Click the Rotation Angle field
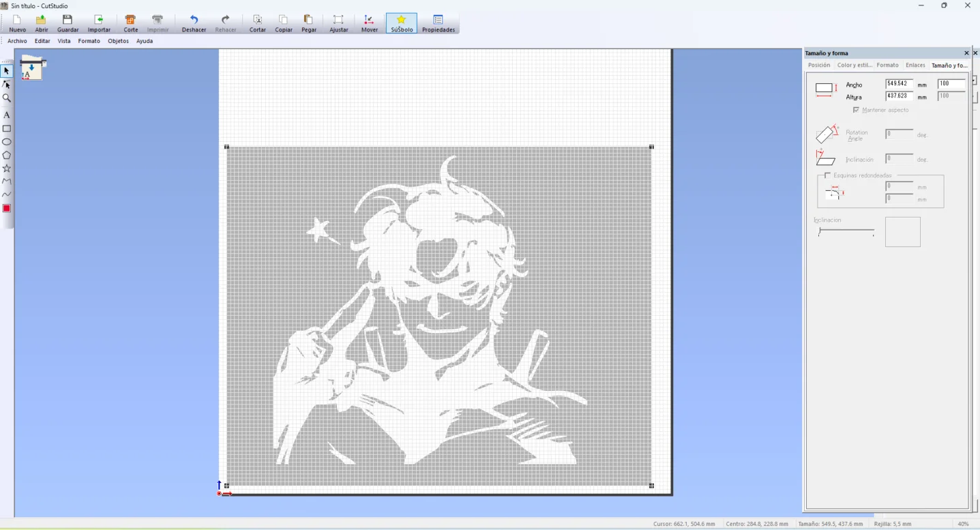 [x=899, y=134]
